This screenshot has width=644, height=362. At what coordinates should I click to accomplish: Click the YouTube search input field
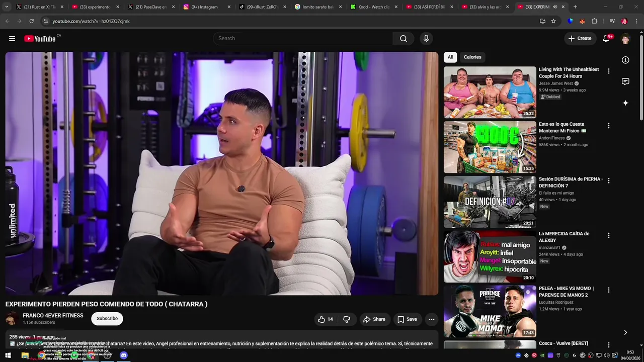click(x=303, y=39)
